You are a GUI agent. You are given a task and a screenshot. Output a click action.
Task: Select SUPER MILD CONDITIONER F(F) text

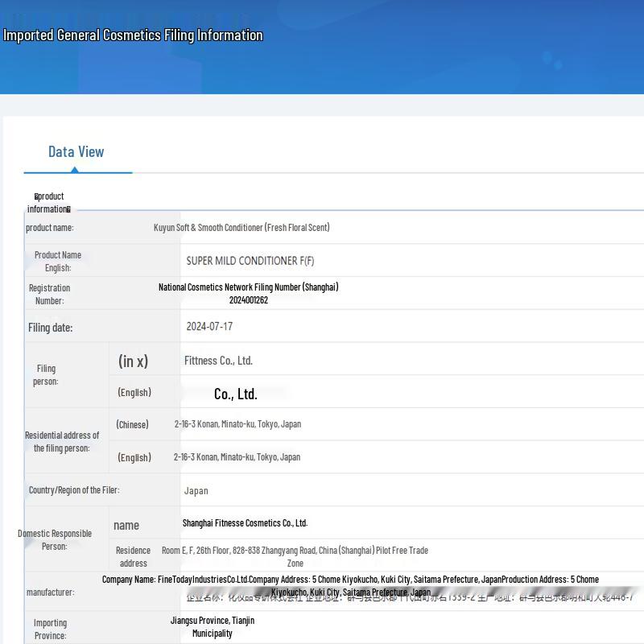tap(250, 261)
